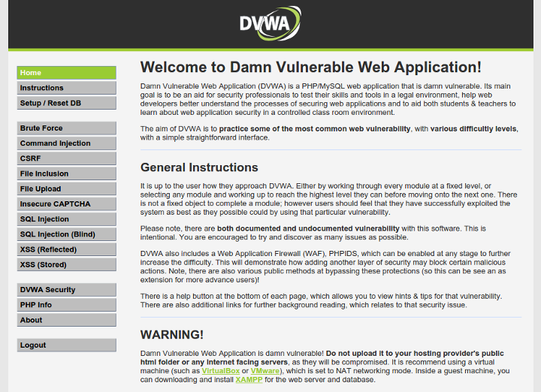The image size is (541, 392).
Task: Open the Home menu item
Action: click(67, 73)
